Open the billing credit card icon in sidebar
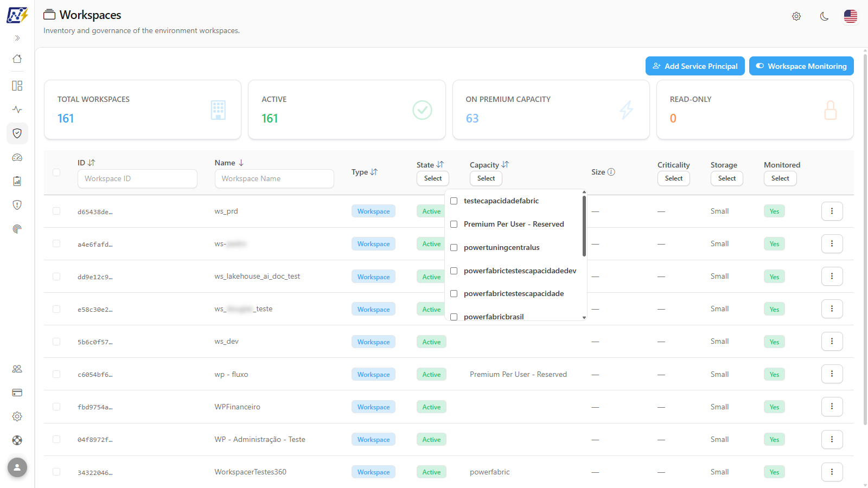This screenshot has width=868, height=488. pyautogui.click(x=17, y=393)
